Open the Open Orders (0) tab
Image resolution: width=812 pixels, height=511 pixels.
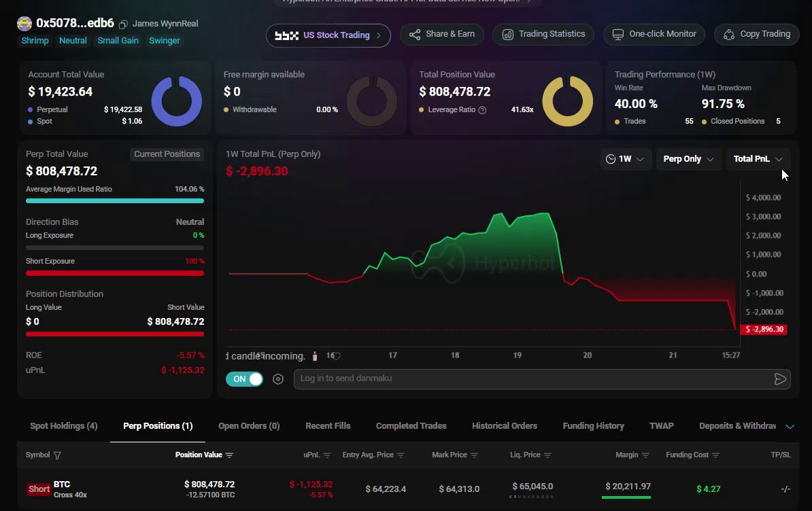[x=249, y=426]
